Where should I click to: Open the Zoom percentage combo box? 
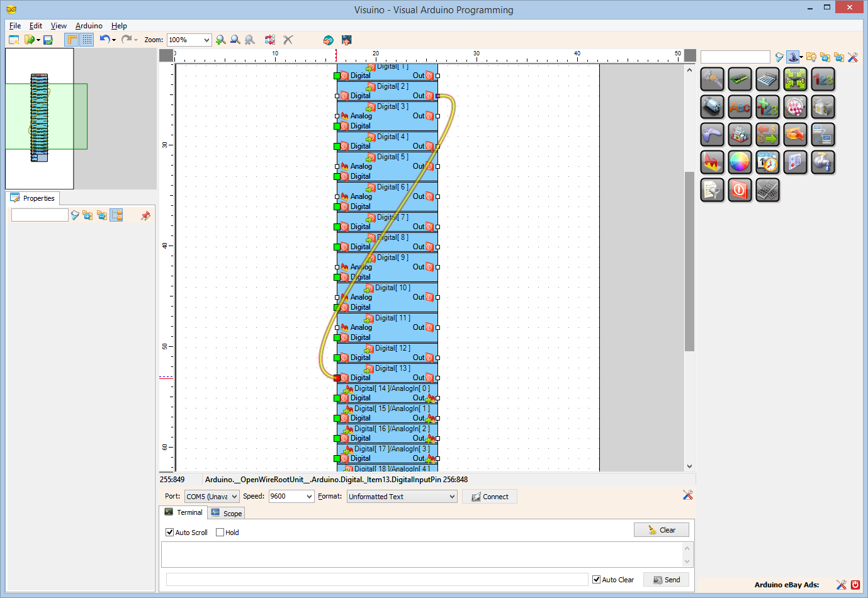pyautogui.click(x=189, y=40)
